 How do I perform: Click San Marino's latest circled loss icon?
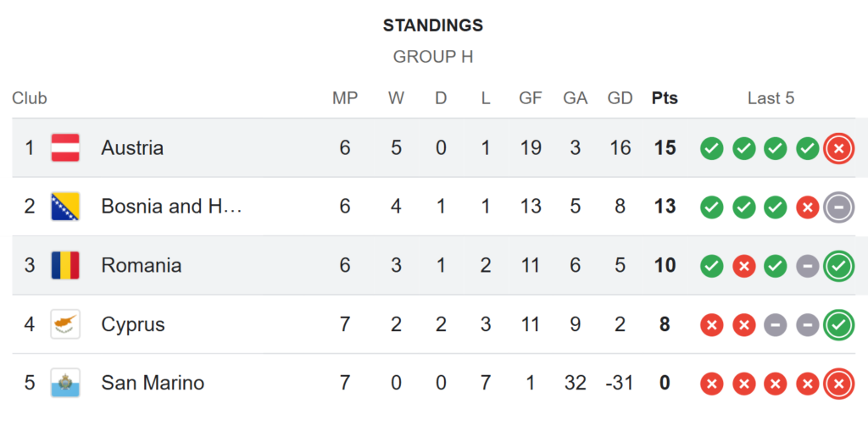(838, 383)
